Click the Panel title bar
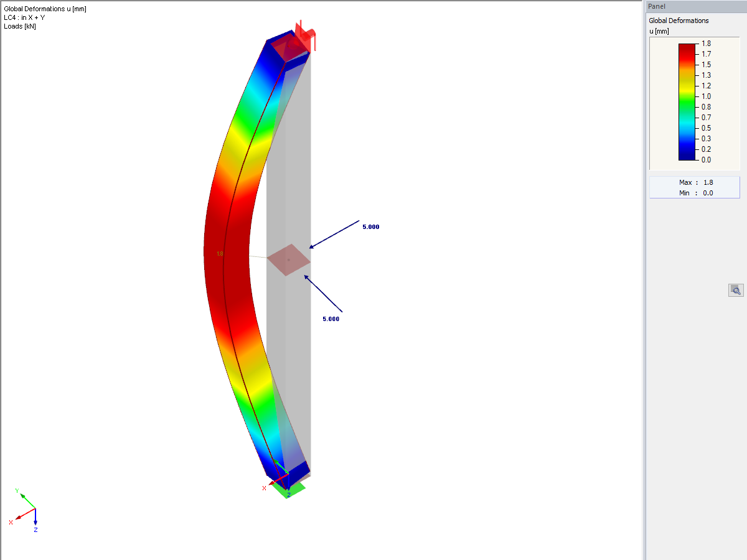Screen dimensions: 747x560 point(696,6)
